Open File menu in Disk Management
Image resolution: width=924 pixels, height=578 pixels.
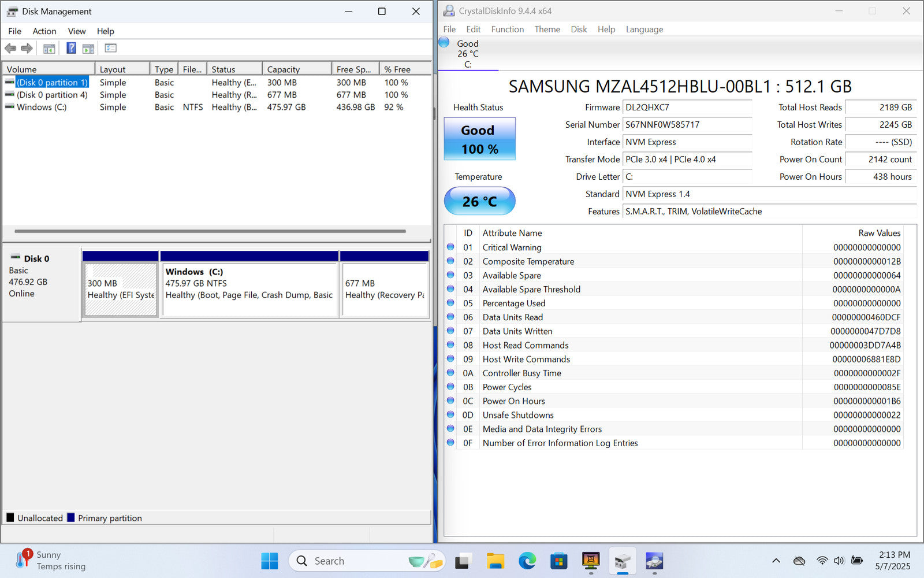click(x=15, y=31)
